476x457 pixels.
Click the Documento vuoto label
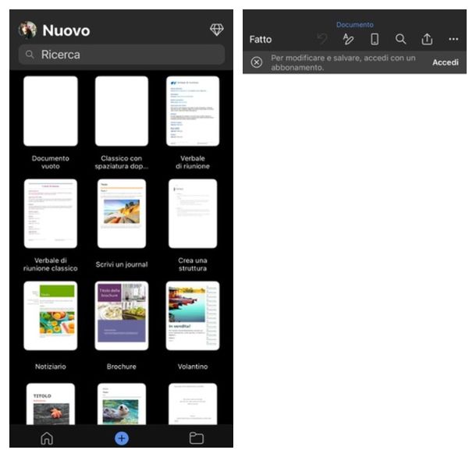51,162
